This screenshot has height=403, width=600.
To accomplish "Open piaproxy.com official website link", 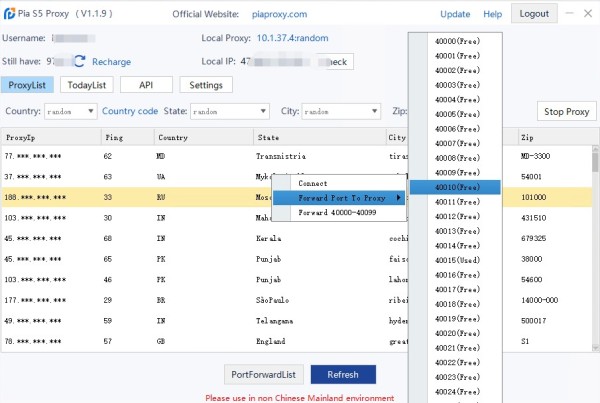I will click(x=279, y=14).
